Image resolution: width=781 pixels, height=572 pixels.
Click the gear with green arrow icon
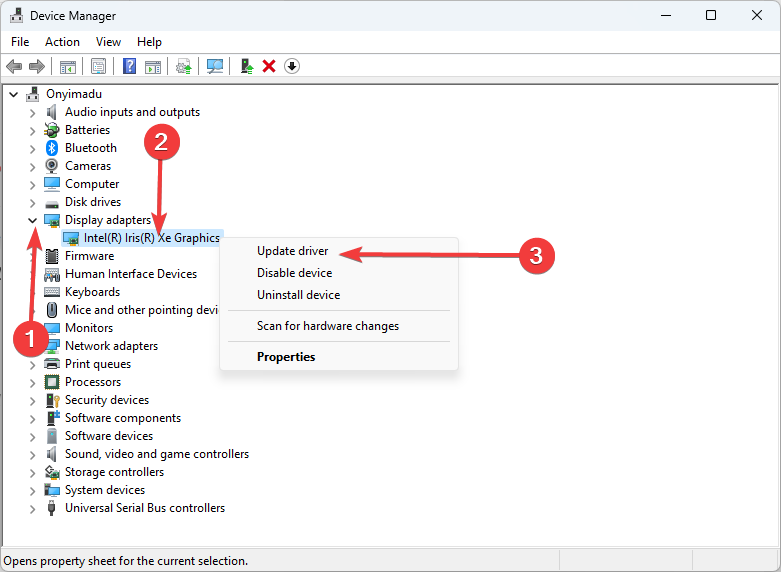point(184,66)
